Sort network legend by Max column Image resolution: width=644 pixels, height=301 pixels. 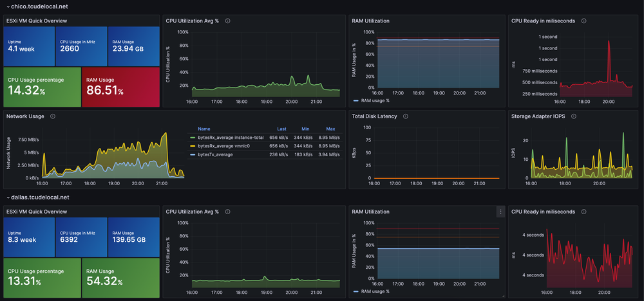coord(330,129)
